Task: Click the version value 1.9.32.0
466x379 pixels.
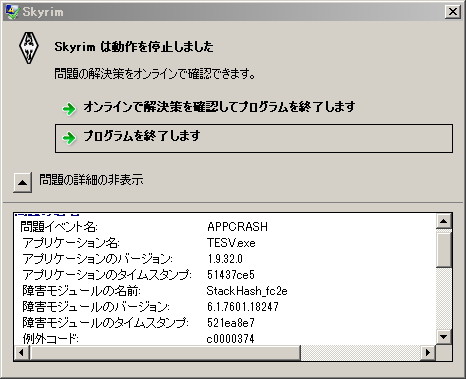Action: tap(225, 259)
